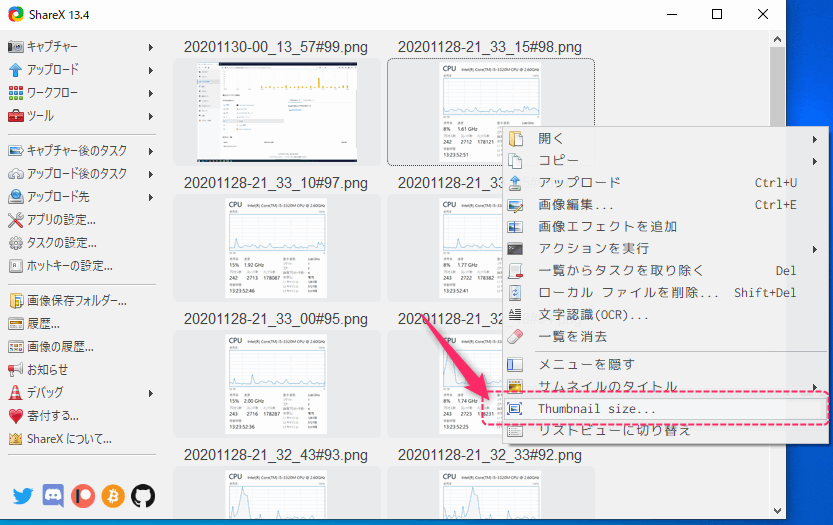833x525 pixels.
Task: Expand the キャプチャー submenu arrow
Action: click(x=151, y=47)
